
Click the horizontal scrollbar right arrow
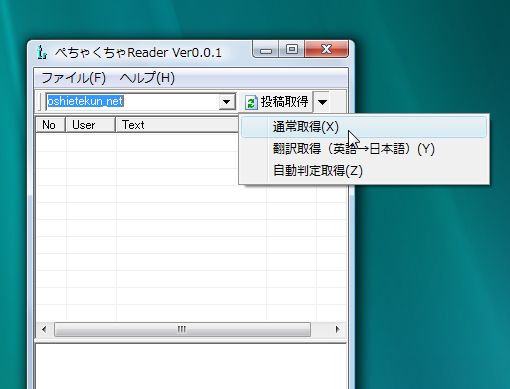pyautogui.click(x=337, y=329)
